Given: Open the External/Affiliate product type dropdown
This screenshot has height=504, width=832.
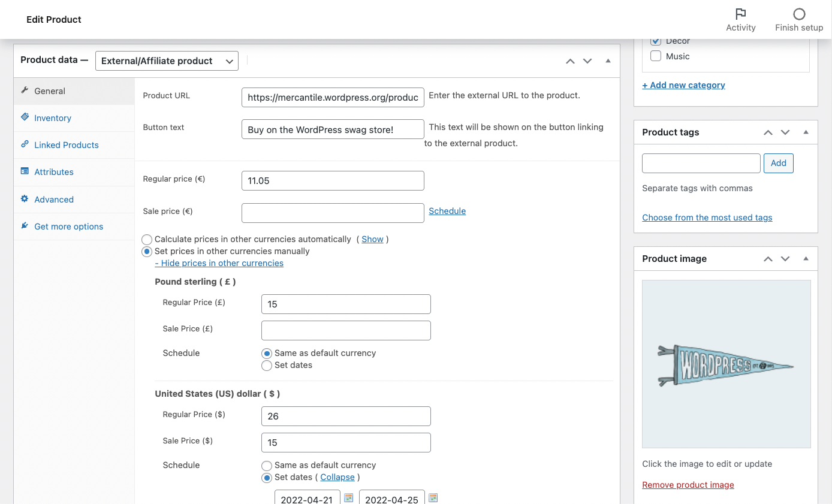Looking at the screenshot, I should coord(167,61).
